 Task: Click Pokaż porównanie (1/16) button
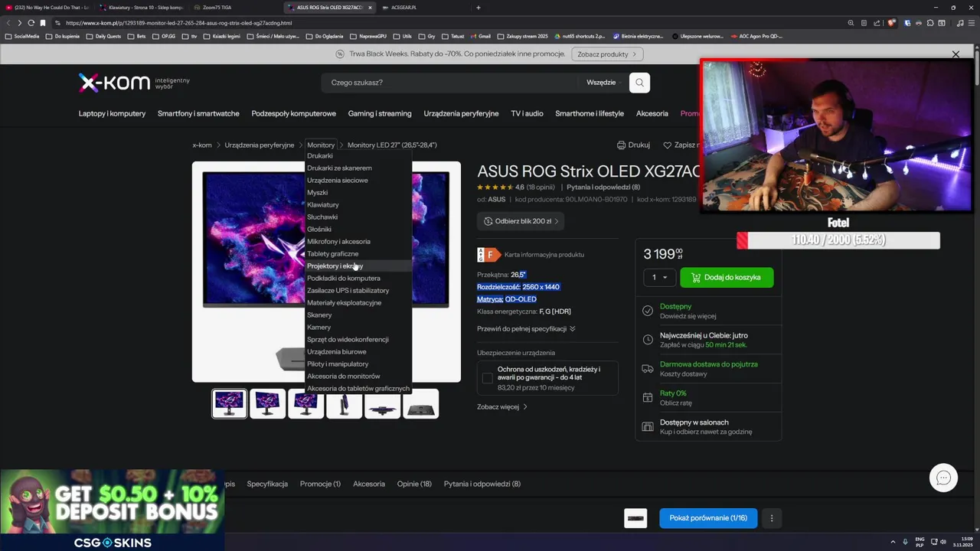708,518
